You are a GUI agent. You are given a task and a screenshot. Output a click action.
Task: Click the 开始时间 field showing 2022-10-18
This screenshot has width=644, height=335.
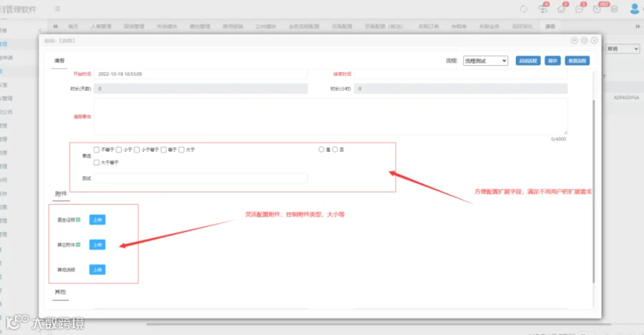(200, 74)
